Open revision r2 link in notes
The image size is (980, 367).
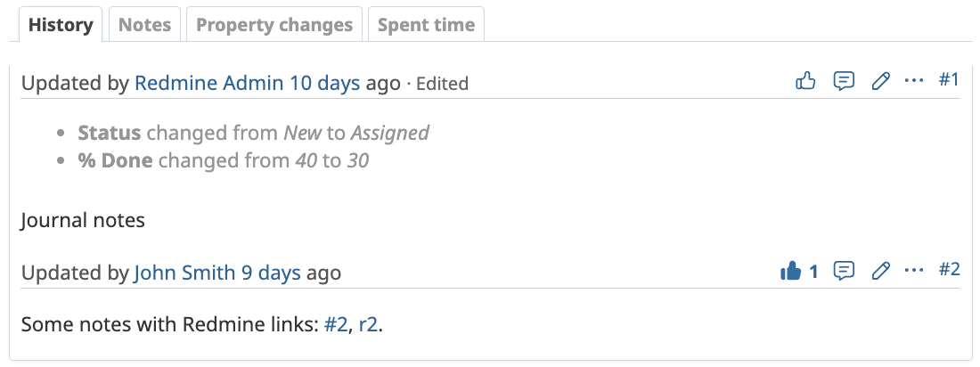click(x=369, y=325)
